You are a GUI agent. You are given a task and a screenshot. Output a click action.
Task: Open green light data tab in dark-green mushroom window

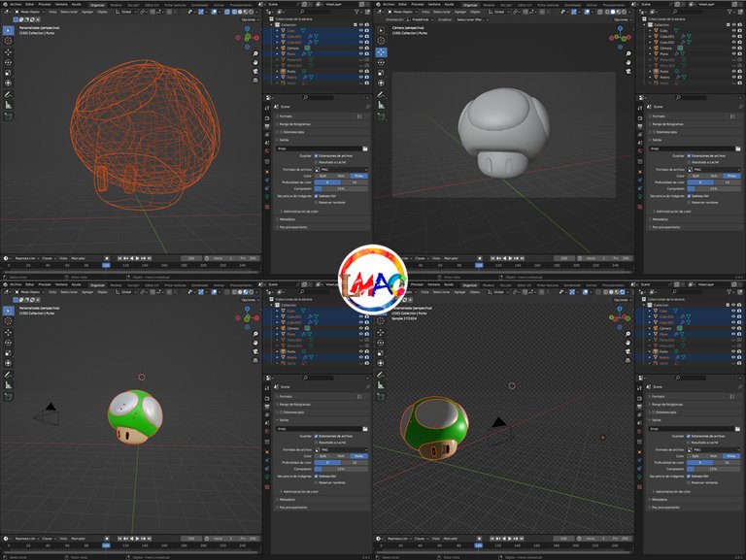[640, 477]
